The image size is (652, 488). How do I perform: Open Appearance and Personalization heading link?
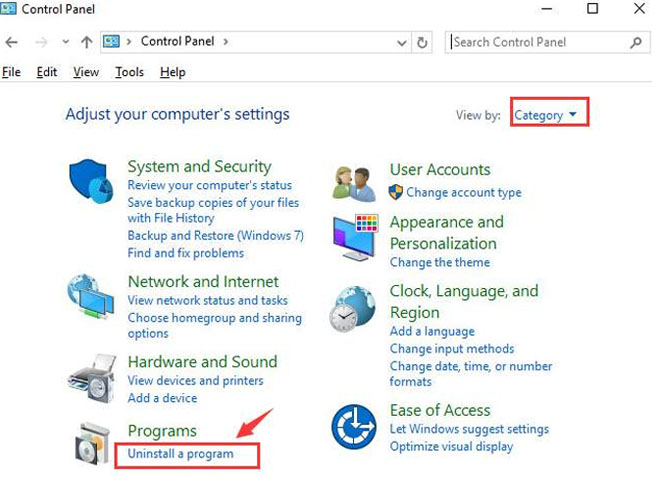pyautogui.click(x=447, y=233)
